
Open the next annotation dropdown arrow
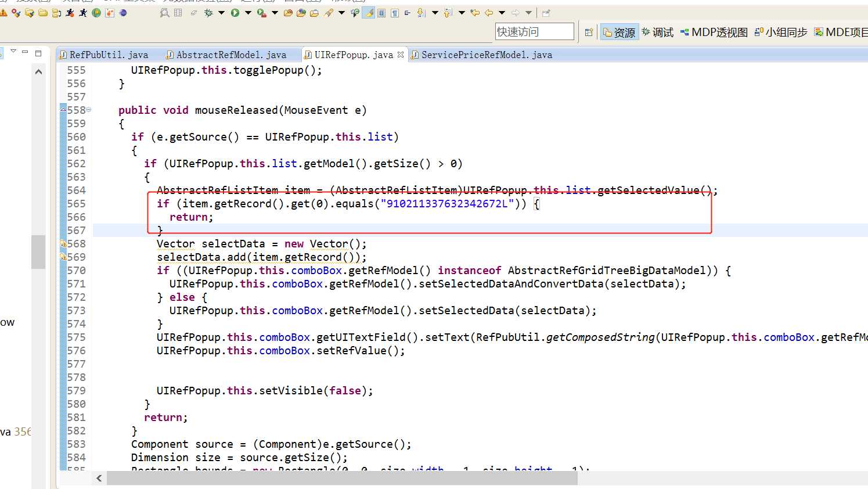tap(435, 13)
